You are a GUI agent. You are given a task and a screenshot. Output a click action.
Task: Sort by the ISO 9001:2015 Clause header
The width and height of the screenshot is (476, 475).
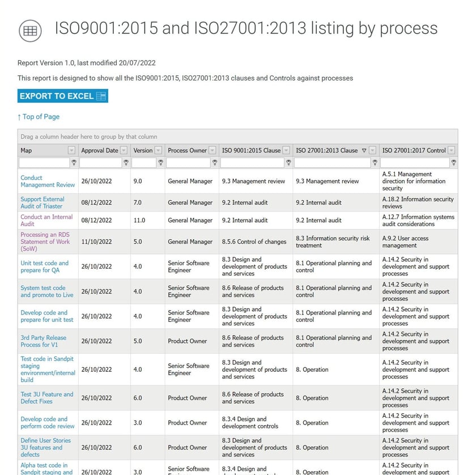click(x=251, y=150)
